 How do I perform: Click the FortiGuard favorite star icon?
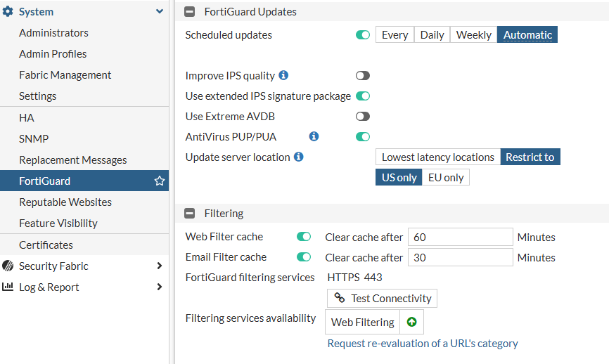[160, 181]
